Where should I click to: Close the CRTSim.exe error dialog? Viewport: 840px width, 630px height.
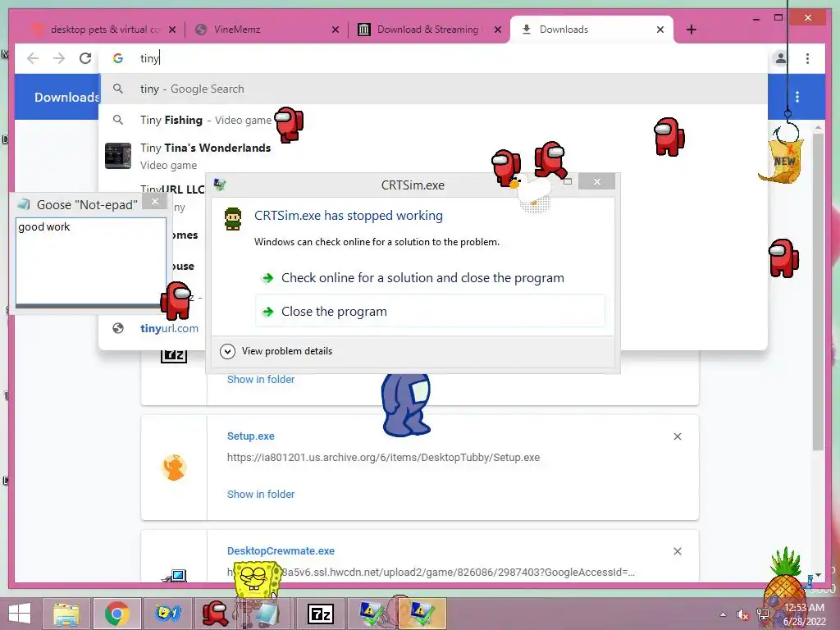click(x=597, y=182)
